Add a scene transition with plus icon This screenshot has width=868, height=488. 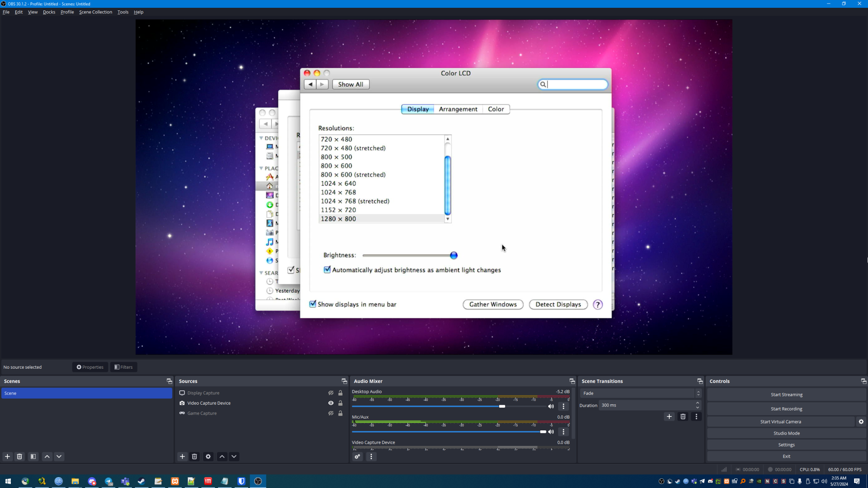[669, 416]
